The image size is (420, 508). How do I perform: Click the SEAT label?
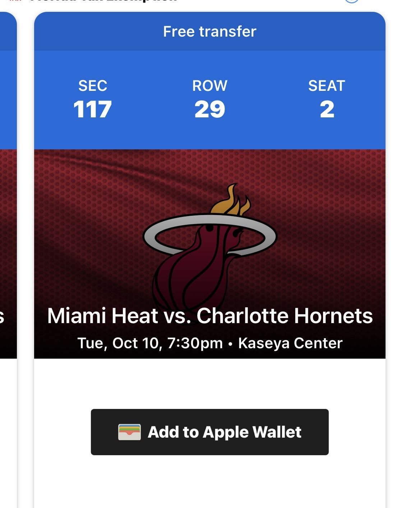coord(327,86)
